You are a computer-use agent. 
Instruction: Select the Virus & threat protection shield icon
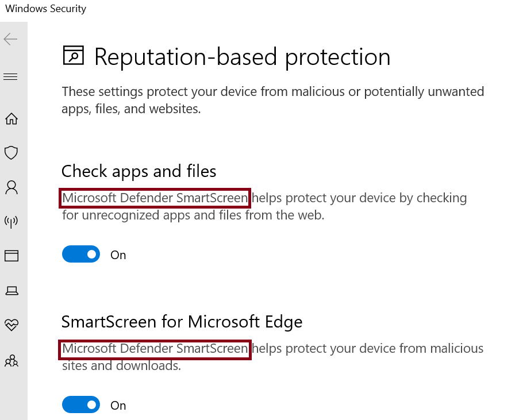point(10,153)
